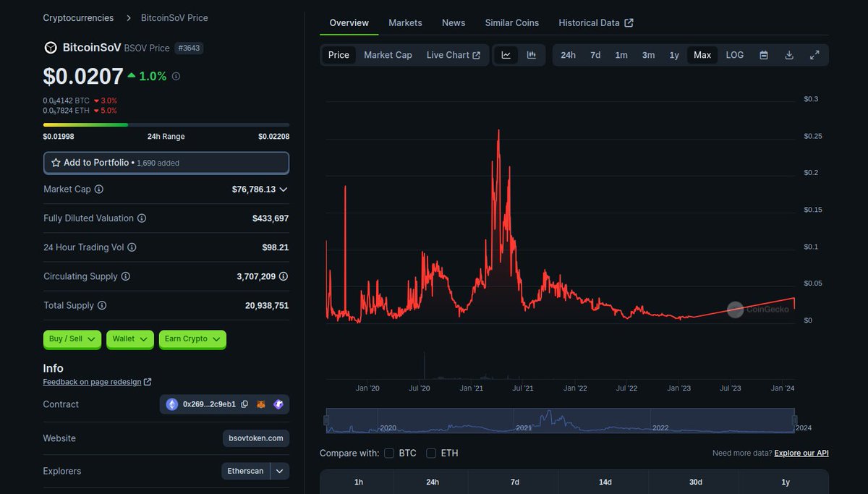The height and width of the screenshot is (494, 868).
Task: Open info icon next to Market Cap
Action: pos(99,189)
